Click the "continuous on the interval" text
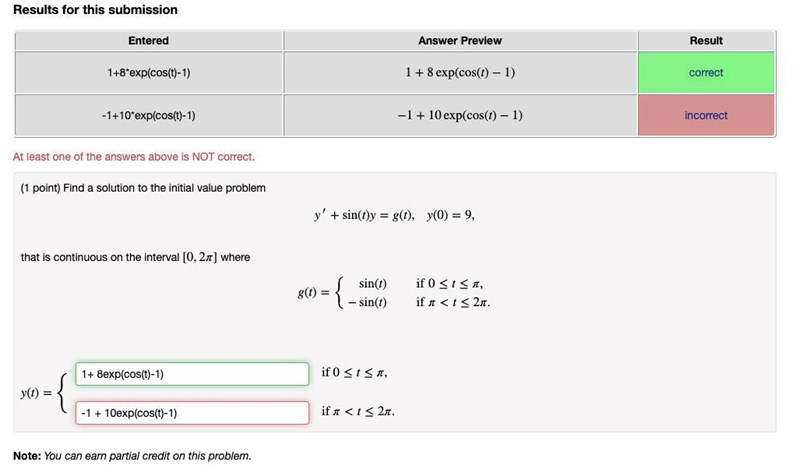Viewport: 800px width, 469px height. [x=135, y=257]
